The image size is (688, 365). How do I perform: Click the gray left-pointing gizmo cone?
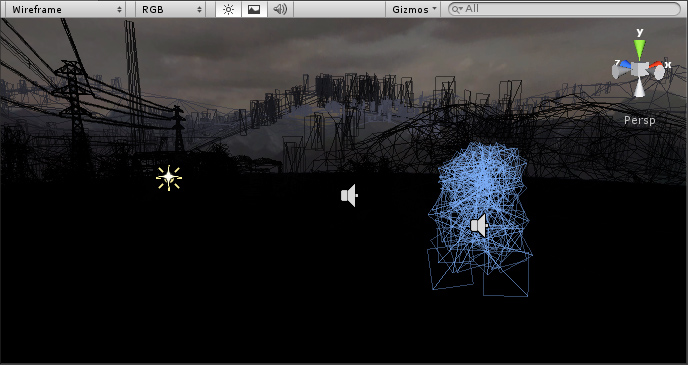pos(621,72)
